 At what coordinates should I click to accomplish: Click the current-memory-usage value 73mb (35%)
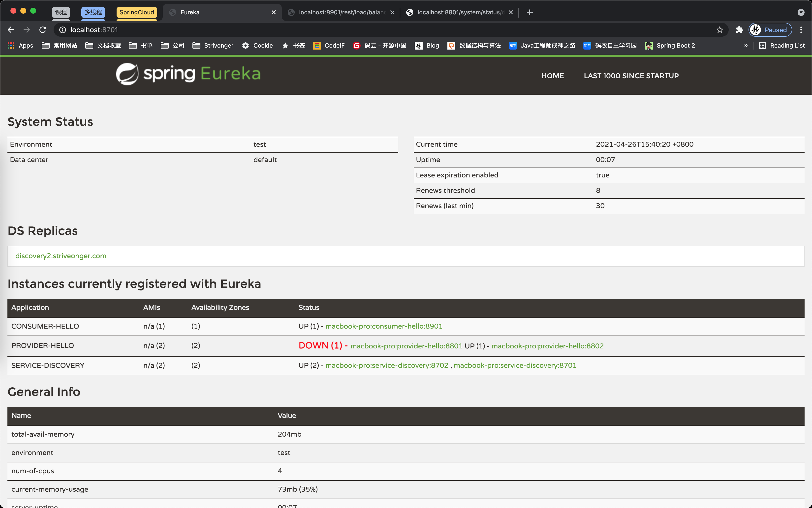click(298, 489)
